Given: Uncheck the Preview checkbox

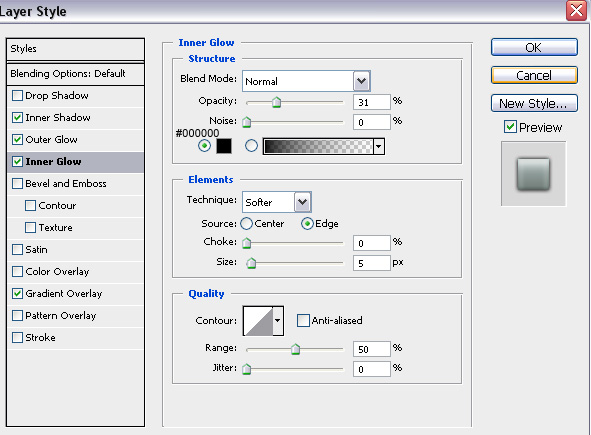Looking at the screenshot, I should [510, 127].
